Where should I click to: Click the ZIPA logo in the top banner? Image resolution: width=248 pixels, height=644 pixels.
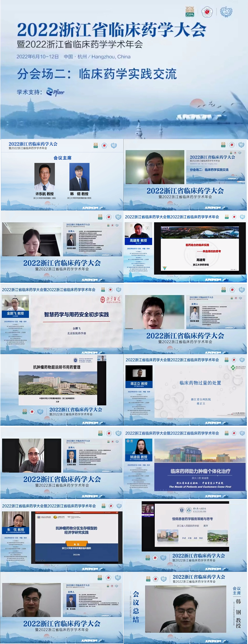190,12
